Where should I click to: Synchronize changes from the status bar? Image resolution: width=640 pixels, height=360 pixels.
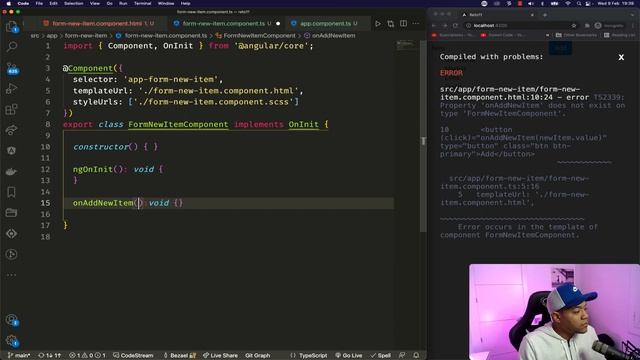(49, 356)
